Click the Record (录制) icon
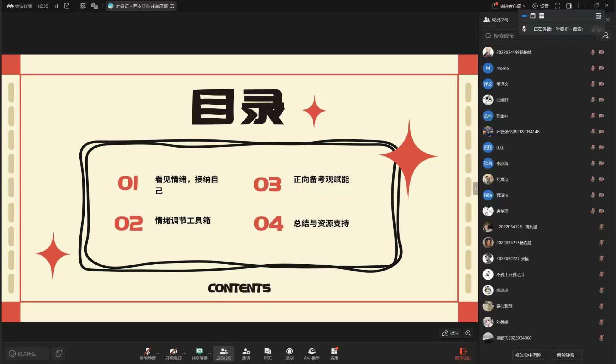The height and width of the screenshot is (364, 616). pyautogui.click(x=289, y=351)
